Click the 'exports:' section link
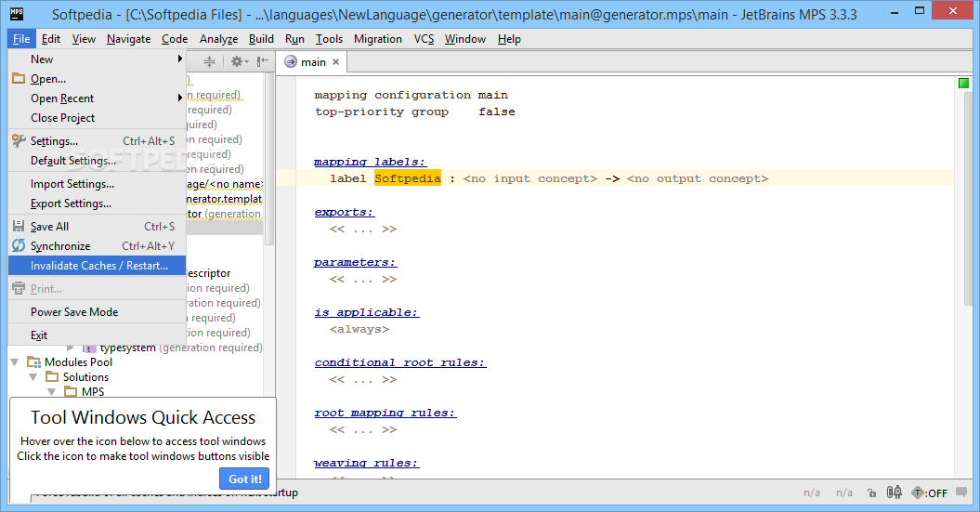 tap(345, 212)
